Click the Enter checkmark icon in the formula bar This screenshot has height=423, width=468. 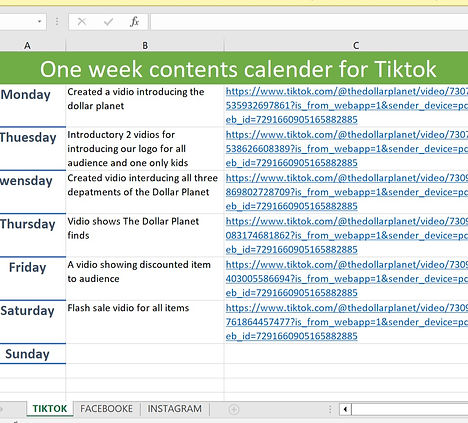point(108,22)
